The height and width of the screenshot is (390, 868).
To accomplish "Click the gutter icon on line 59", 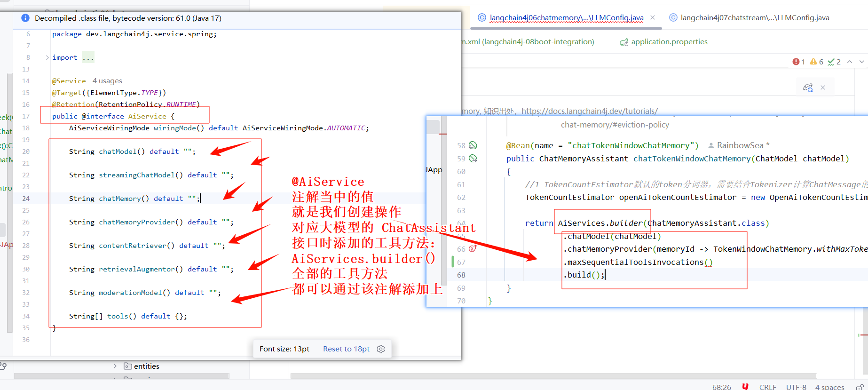I will [473, 159].
